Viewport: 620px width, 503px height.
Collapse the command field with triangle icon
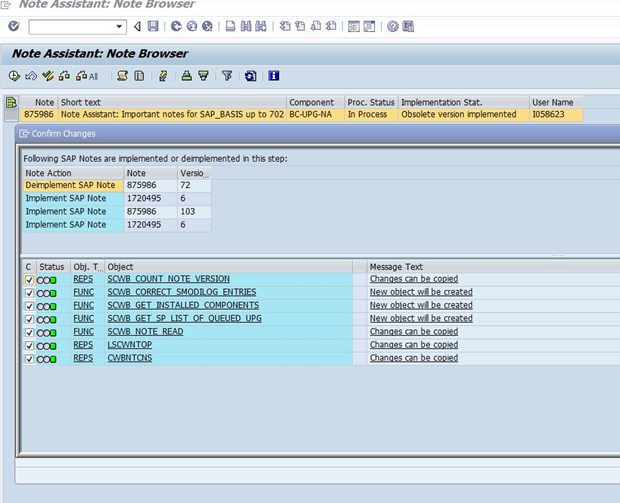pyautogui.click(x=137, y=26)
